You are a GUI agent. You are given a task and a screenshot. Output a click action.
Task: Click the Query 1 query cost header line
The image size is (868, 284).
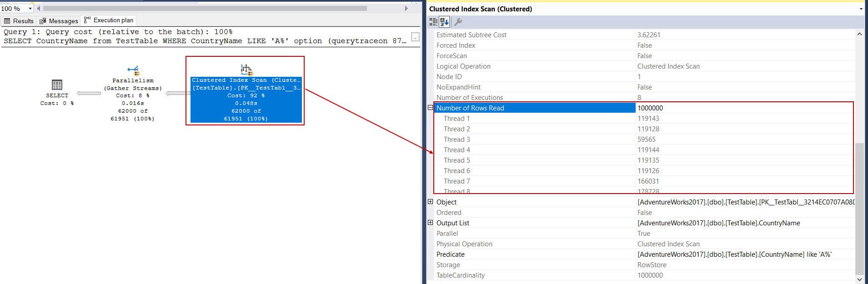tap(118, 32)
